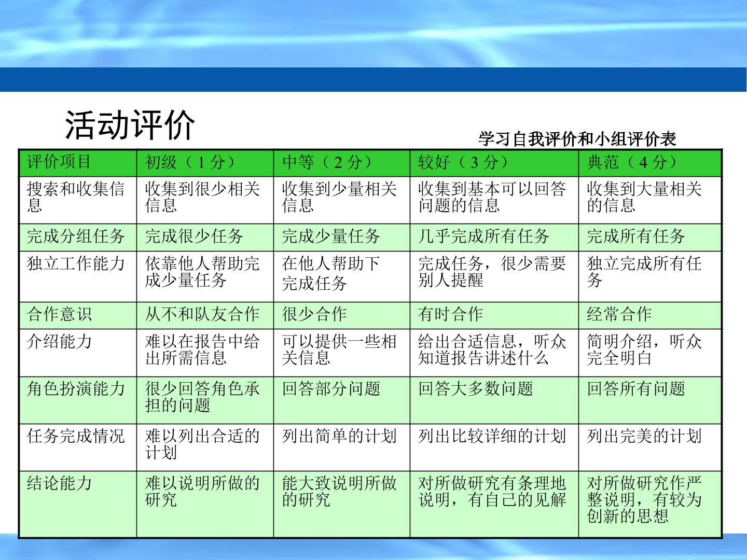
Task: Select the cell 经常合作
Action: point(650,315)
